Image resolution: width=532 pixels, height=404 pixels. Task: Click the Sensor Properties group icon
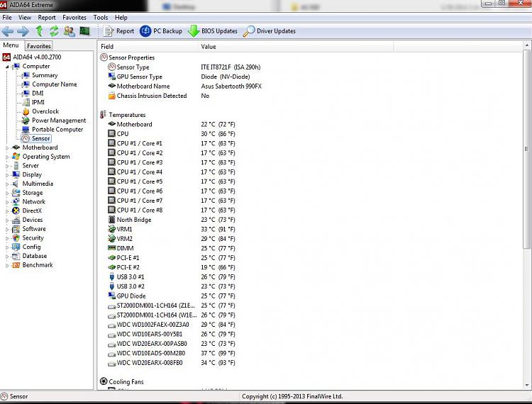coord(104,57)
